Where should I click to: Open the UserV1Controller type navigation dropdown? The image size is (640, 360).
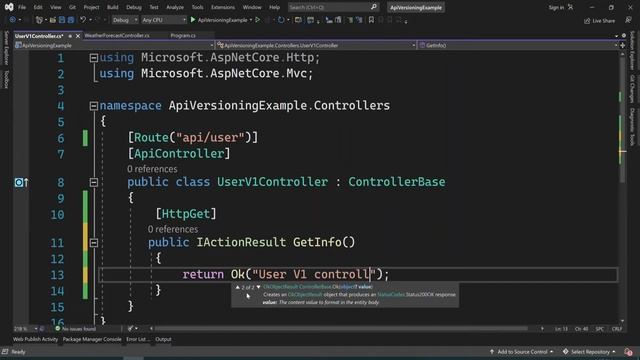tap(316, 45)
